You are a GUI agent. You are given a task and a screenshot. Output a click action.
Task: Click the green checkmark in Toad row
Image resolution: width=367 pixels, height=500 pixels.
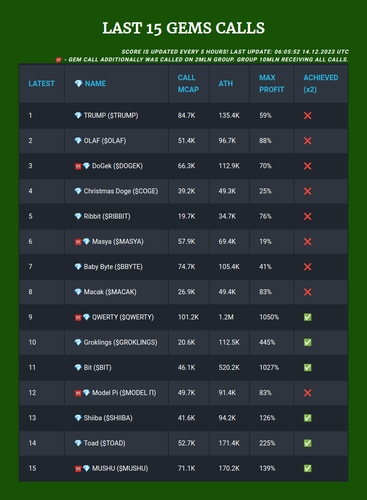(x=307, y=443)
